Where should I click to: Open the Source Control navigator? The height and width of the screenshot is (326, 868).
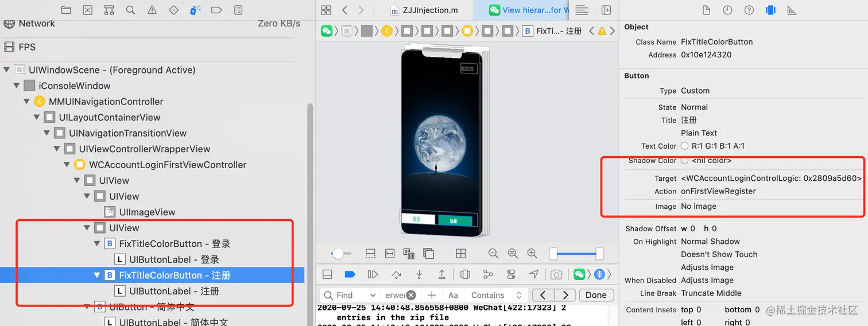pos(87,10)
